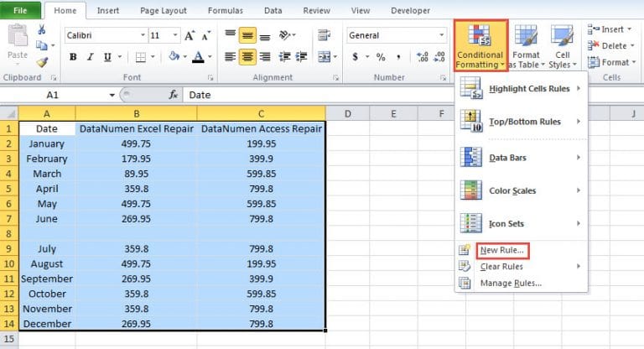Open Font Color dropdown arrow
This screenshot has width=644, height=349.
coord(210,57)
